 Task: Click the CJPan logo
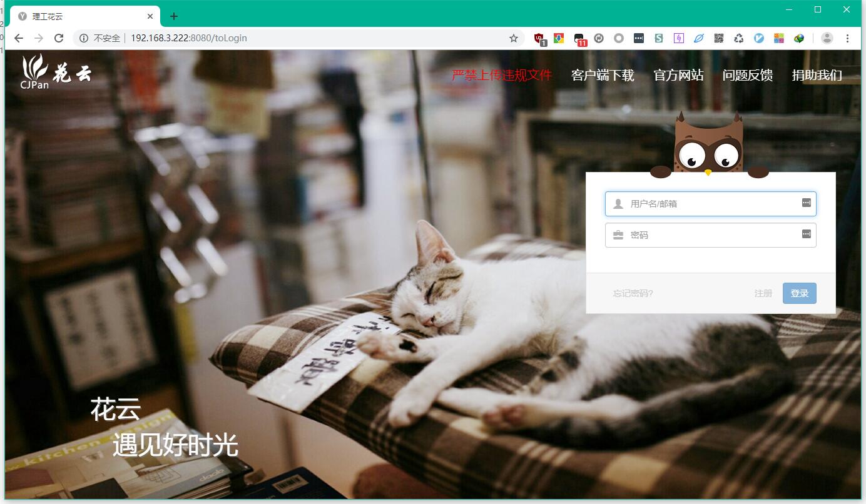[x=56, y=72]
